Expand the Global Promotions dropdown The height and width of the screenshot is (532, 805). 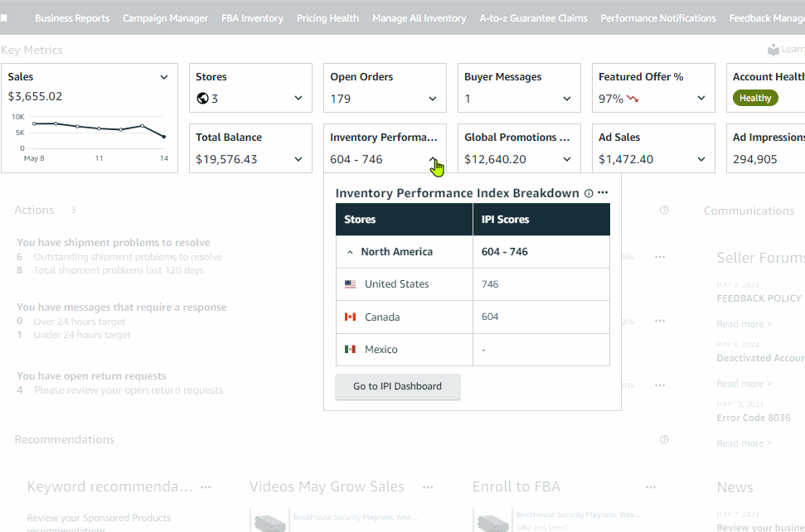[x=567, y=159]
